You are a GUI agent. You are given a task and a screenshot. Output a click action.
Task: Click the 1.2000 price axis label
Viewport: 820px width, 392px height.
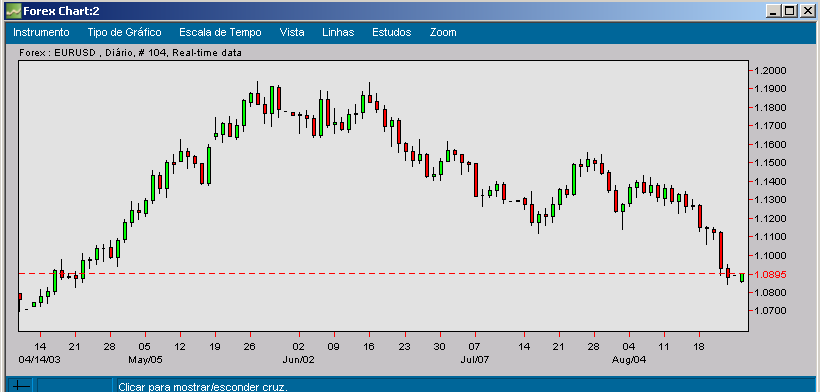[x=770, y=71]
